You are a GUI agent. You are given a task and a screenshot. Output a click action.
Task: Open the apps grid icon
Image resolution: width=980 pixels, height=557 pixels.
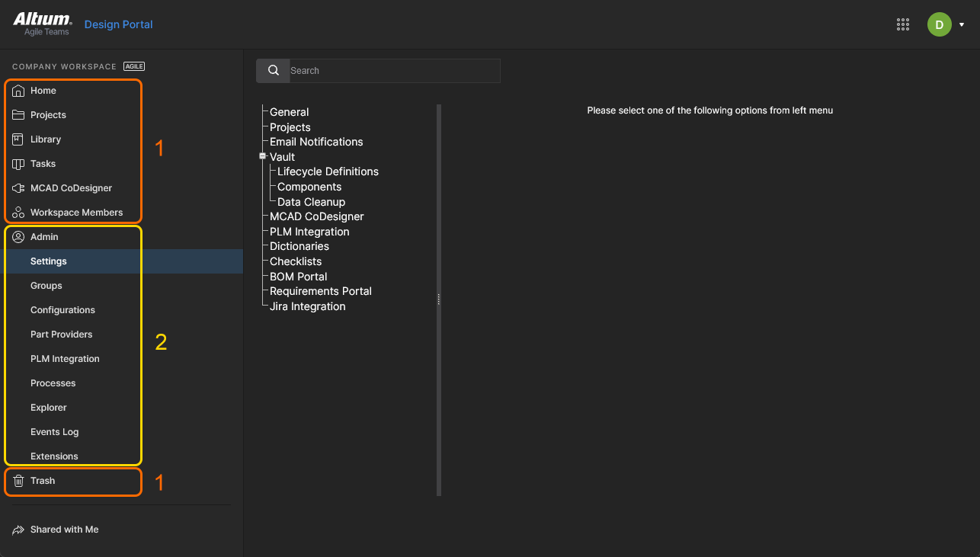[903, 24]
